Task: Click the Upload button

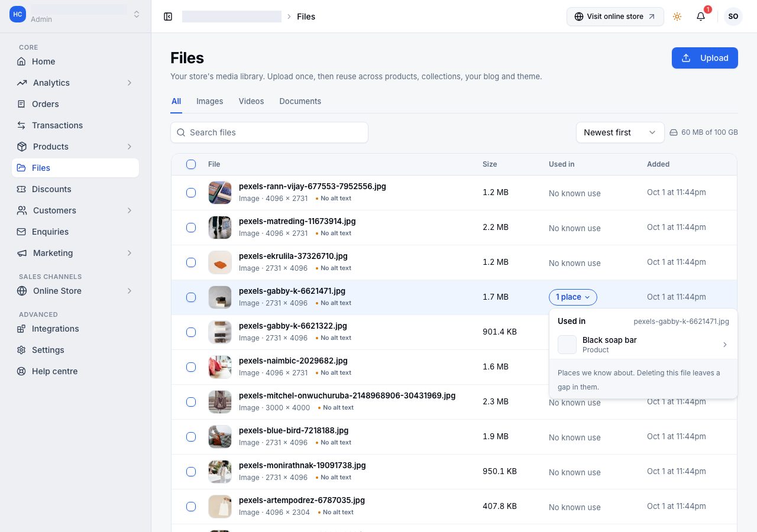Action: (705, 58)
